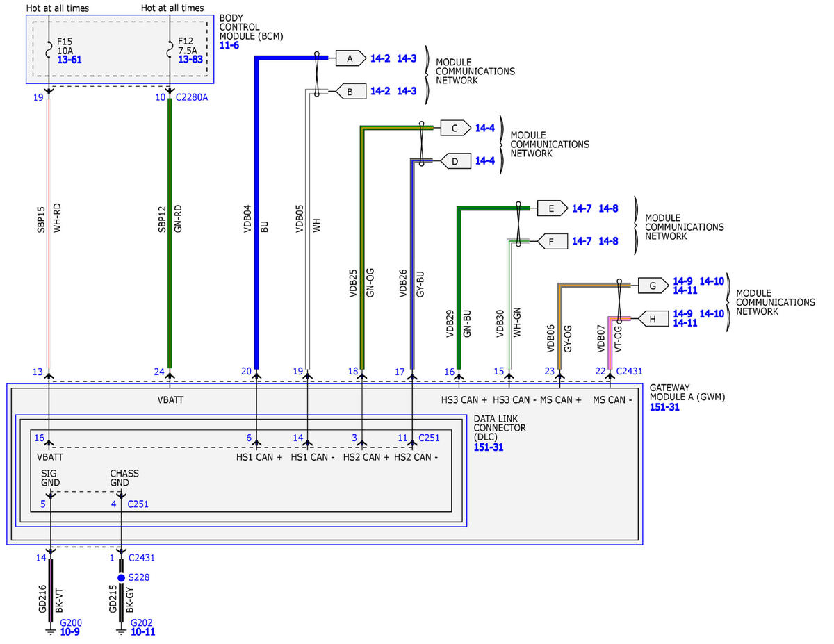834x644 pixels.
Task: Click the "MS CAN -" pin label
Action: 612,399
